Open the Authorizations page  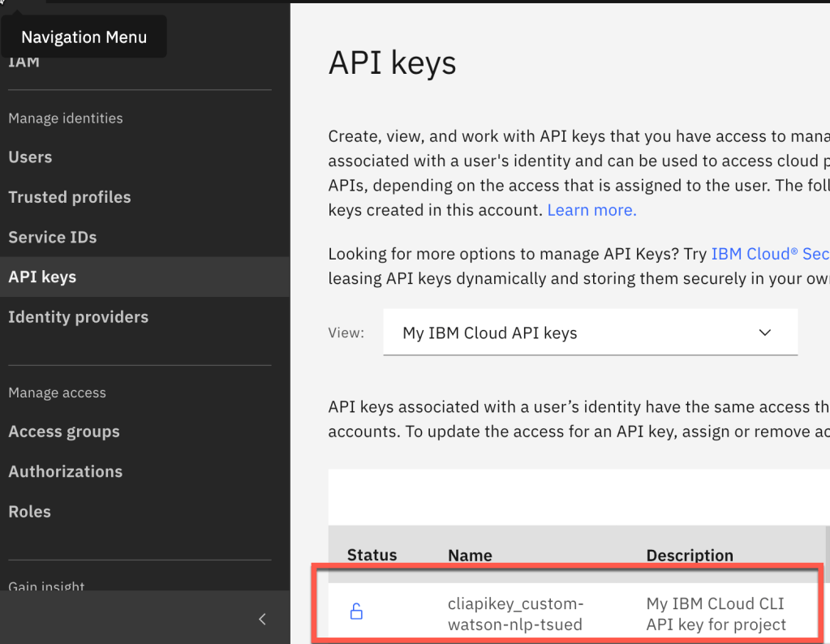coord(65,471)
